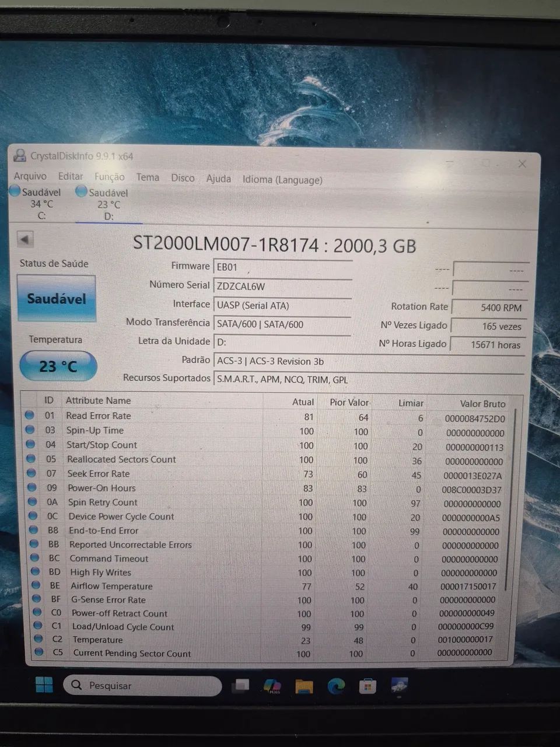Click the ID column header

(49, 400)
